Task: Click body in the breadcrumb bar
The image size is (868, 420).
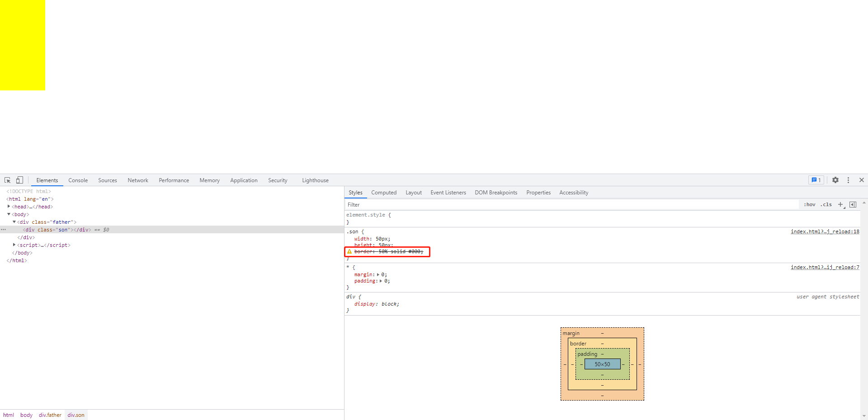Action: coord(26,415)
